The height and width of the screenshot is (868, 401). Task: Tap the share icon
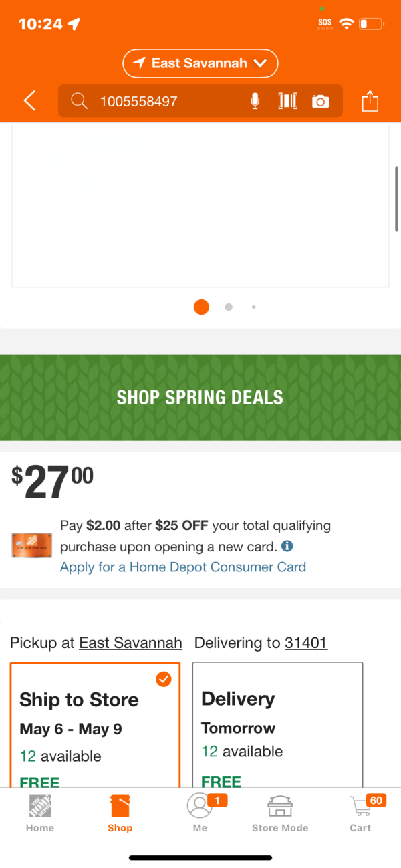(x=370, y=101)
